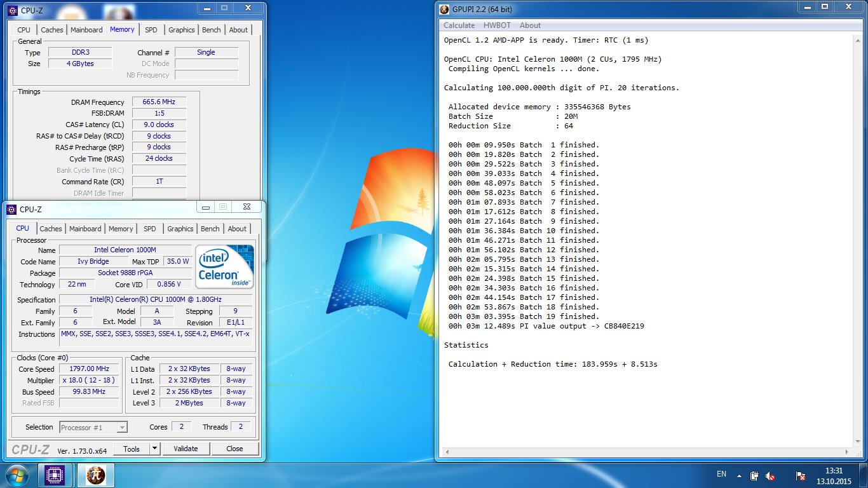
Task: Open the Action Center flag icon
Action: 801,475
